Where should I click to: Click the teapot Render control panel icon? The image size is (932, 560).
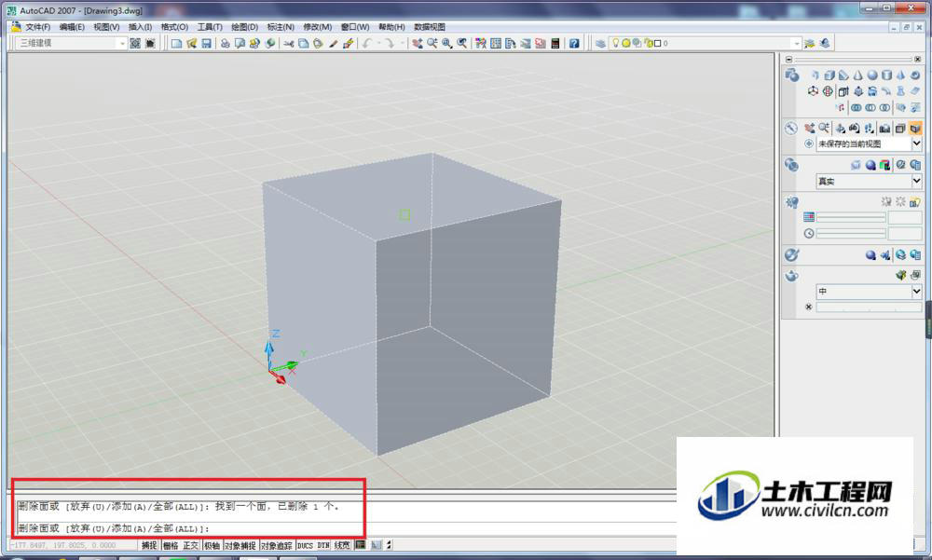(791, 276)
